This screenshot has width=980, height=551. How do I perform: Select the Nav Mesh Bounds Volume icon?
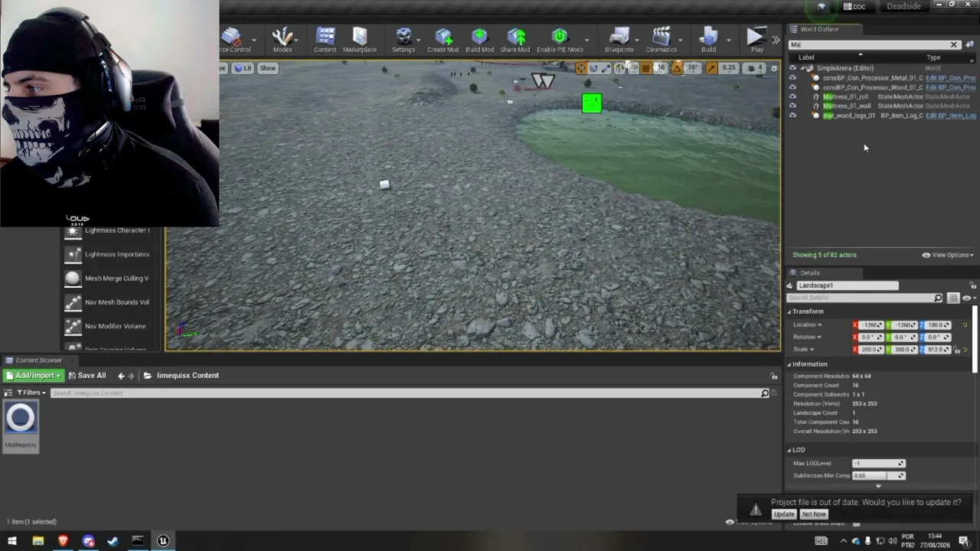pos(73,302)
